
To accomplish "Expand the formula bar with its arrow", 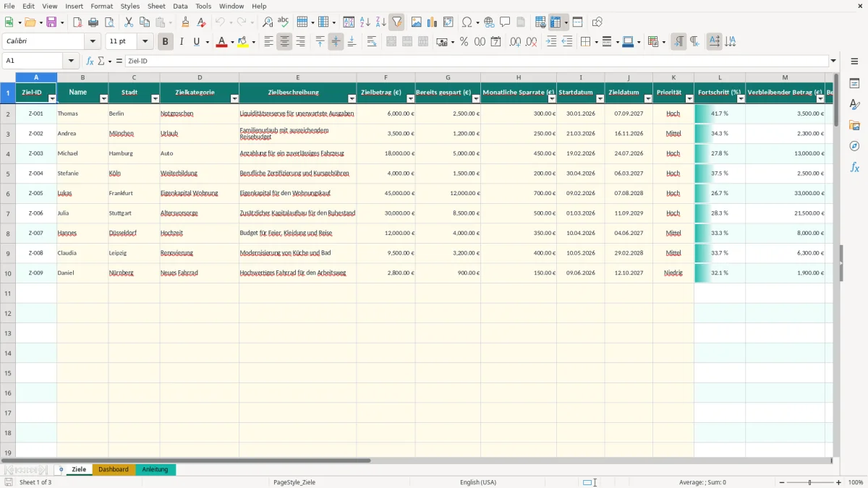I will [x=833, y=61].
